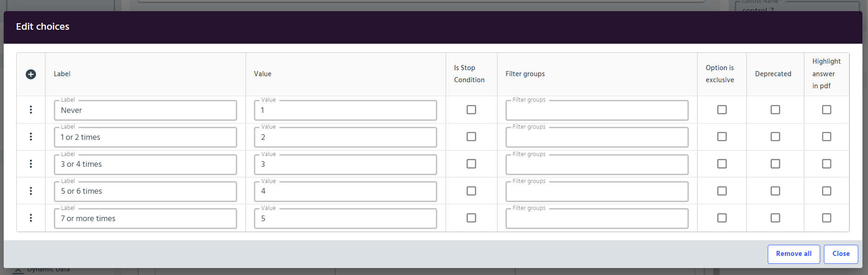Screen dimensions: 868x275
Task: Mark 1 or 2 times as Deprecated
Action: click(x=775, y=137)
